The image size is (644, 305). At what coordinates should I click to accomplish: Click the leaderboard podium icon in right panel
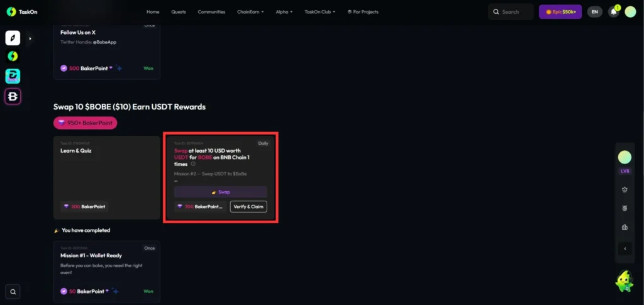625,227
